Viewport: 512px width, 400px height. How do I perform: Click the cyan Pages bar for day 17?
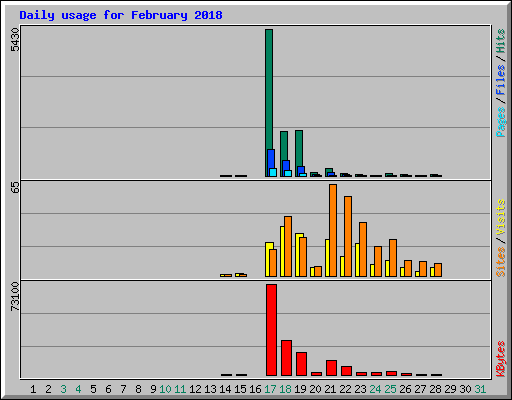[273, 172]
